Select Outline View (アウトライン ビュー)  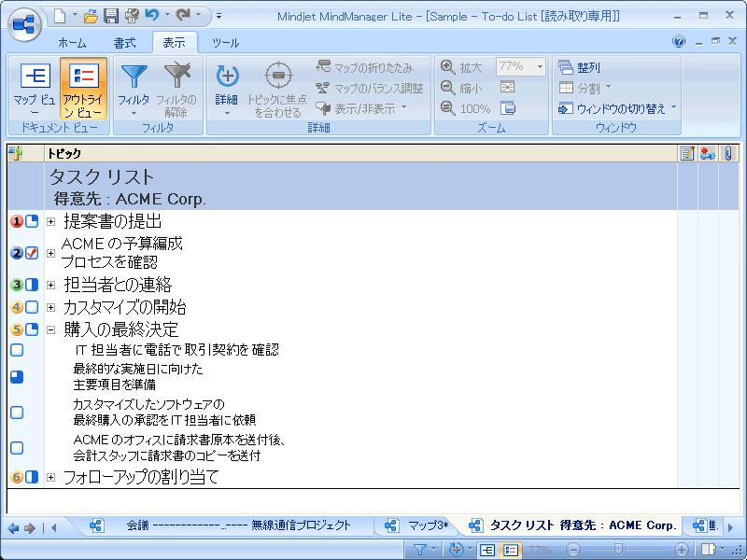pos(83,89)
